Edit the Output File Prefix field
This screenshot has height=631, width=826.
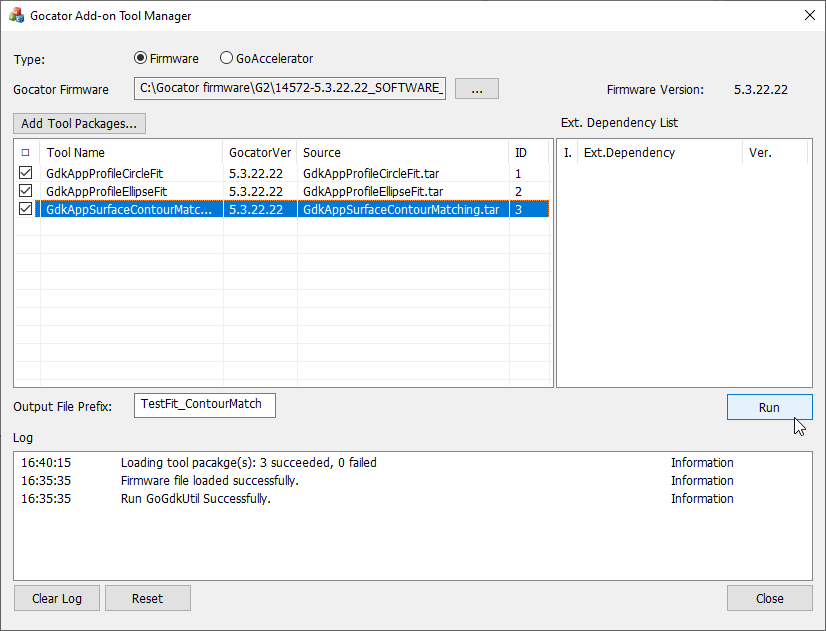click(205, 405)
